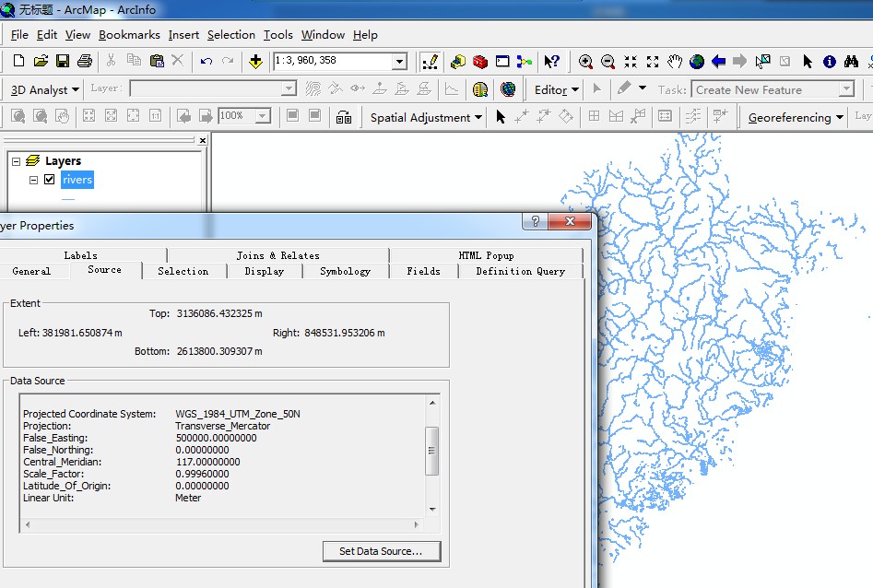Open ArcCatalog from toolbar
The height and width of the screenshot is (588, 873).
(458, 61)
